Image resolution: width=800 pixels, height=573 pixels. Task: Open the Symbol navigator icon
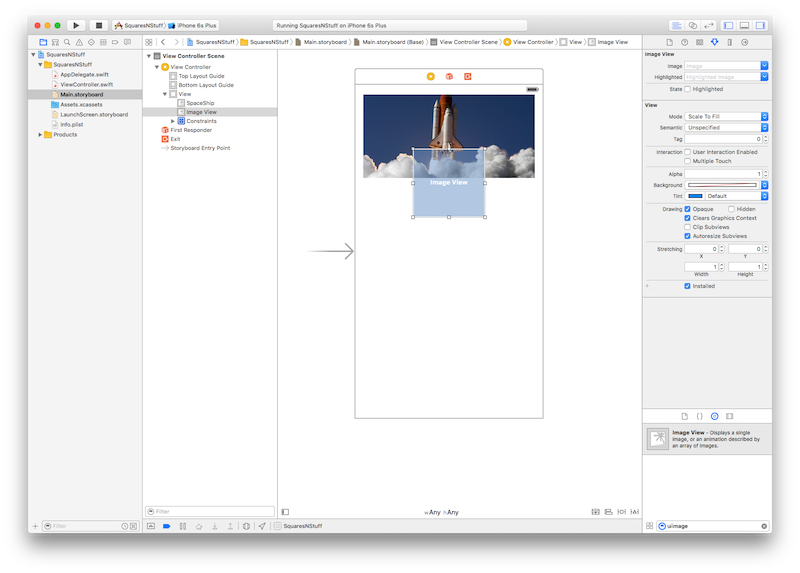(55, 42)
